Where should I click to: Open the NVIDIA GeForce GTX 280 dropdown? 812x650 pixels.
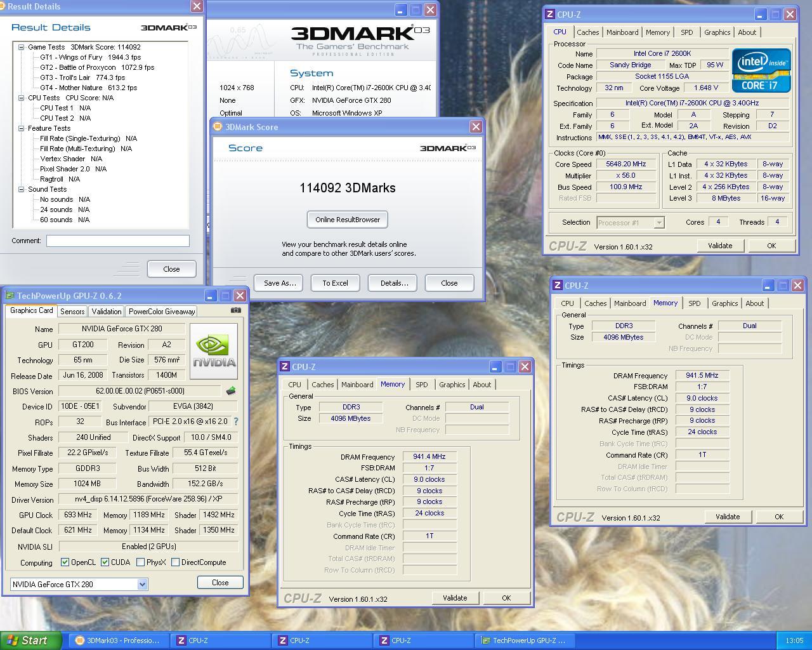(142, 584)
